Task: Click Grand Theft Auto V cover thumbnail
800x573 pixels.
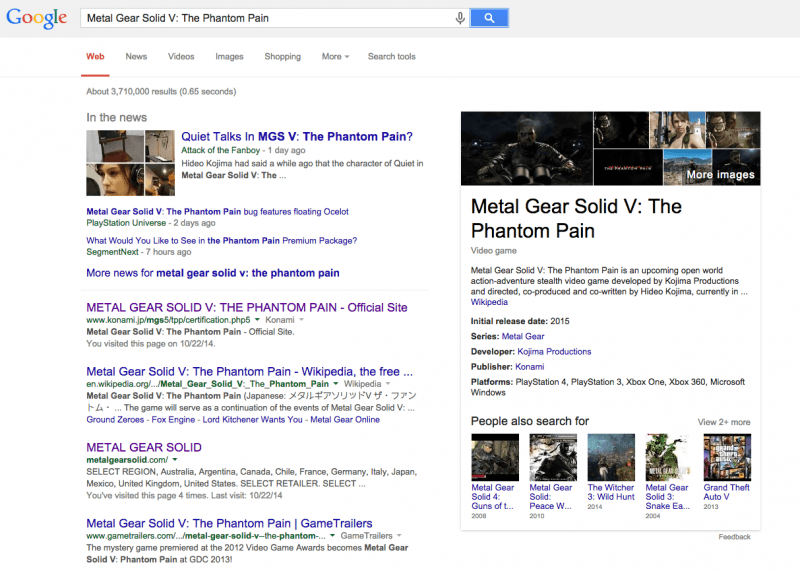Action: 728,457
